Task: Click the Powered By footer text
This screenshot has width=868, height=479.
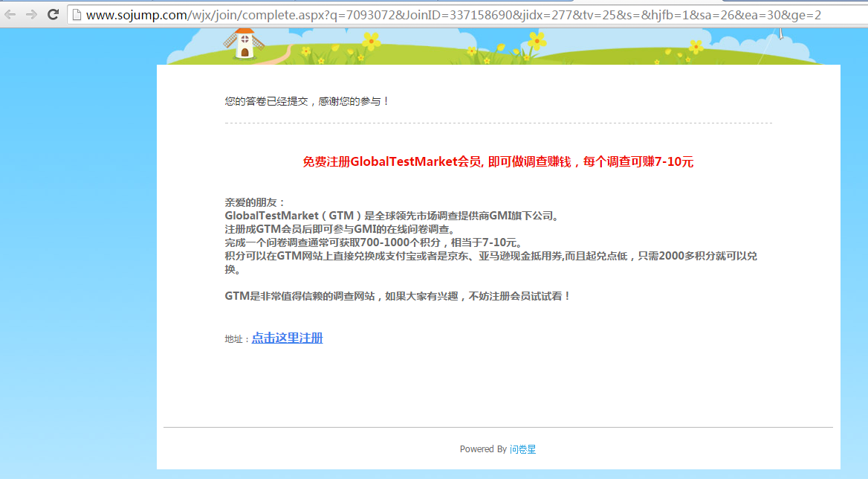Action: [x=483, y=449]
